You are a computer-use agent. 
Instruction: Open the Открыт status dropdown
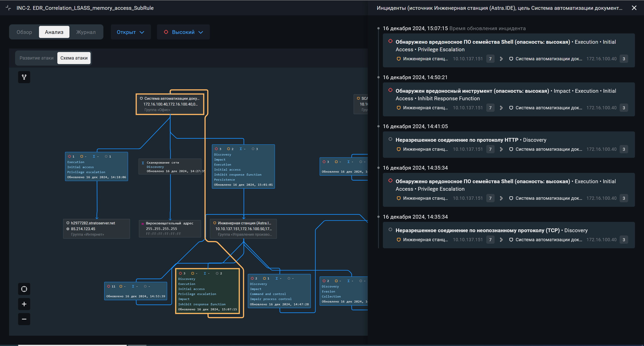click(131, 32)
